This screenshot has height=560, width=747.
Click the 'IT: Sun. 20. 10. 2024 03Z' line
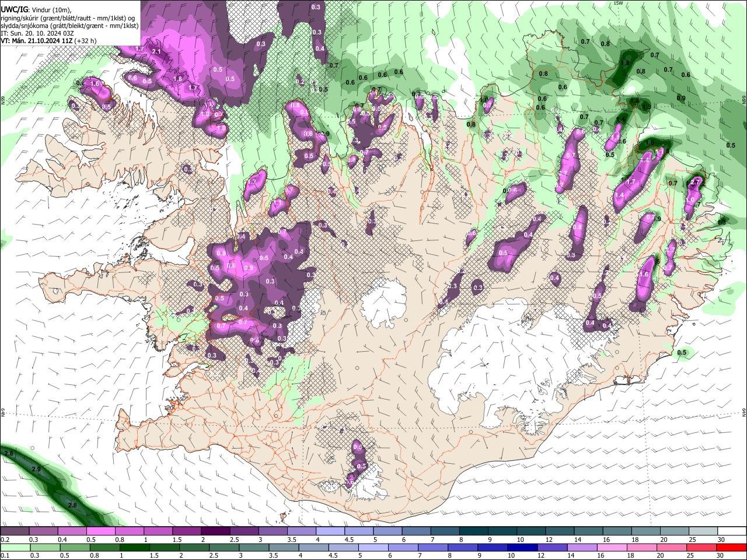point(37,33)
